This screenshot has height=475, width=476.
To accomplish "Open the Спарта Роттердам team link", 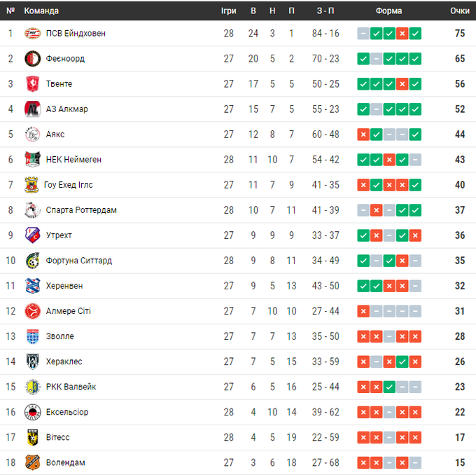I will (x=81, y=210).
